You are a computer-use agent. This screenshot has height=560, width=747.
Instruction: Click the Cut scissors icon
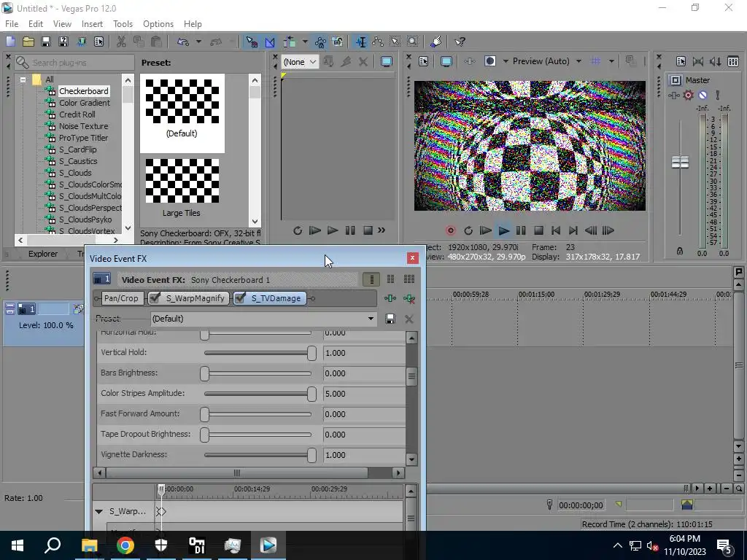[x=121, y=42]
